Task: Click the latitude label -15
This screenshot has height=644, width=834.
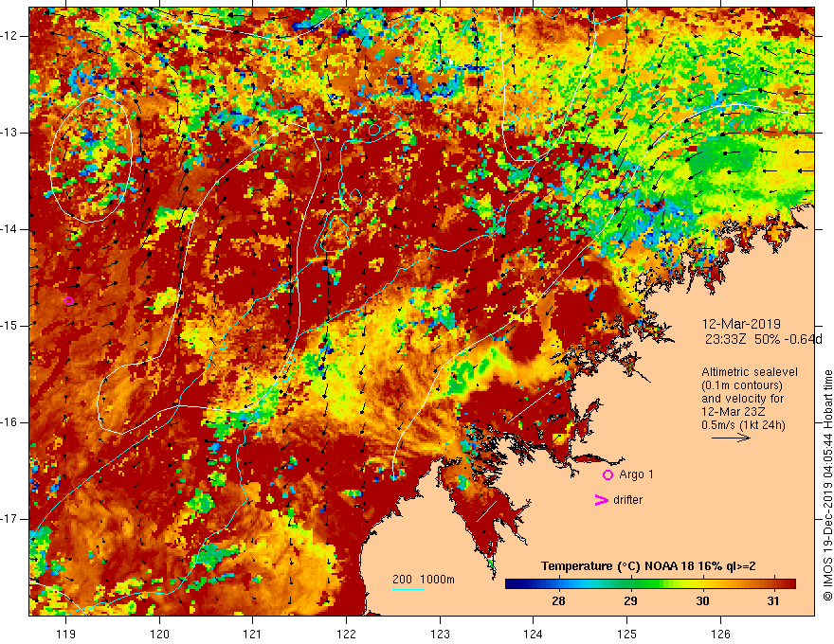Action: coord(10,326)
